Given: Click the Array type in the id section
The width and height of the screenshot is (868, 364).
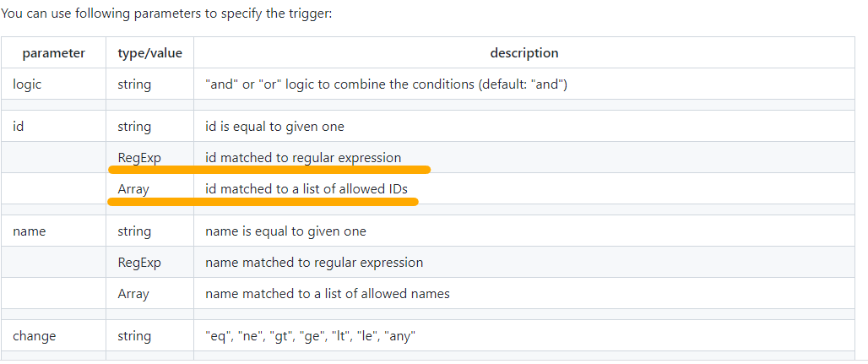Looking at the screenshot, I should coord(133,189).
